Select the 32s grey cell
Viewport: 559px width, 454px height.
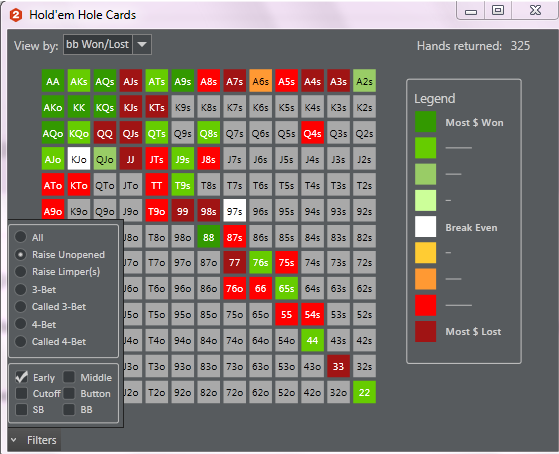(364, 366)
